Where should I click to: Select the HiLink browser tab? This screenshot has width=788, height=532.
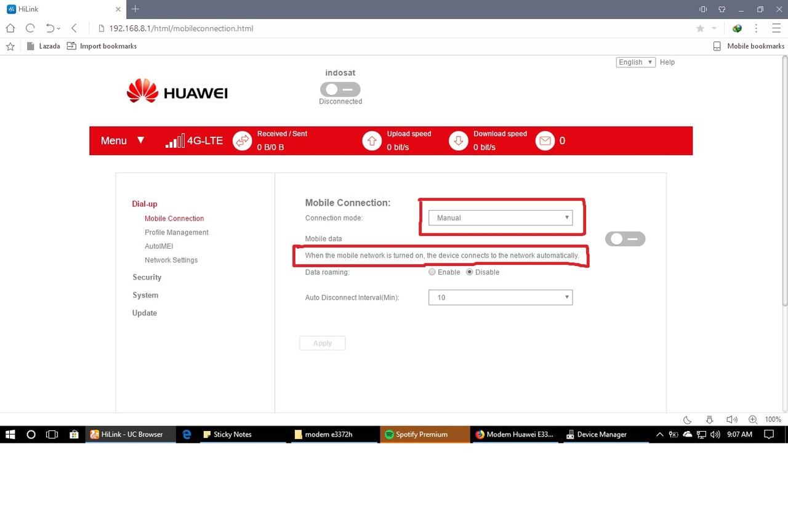click(x=63, y=9)
